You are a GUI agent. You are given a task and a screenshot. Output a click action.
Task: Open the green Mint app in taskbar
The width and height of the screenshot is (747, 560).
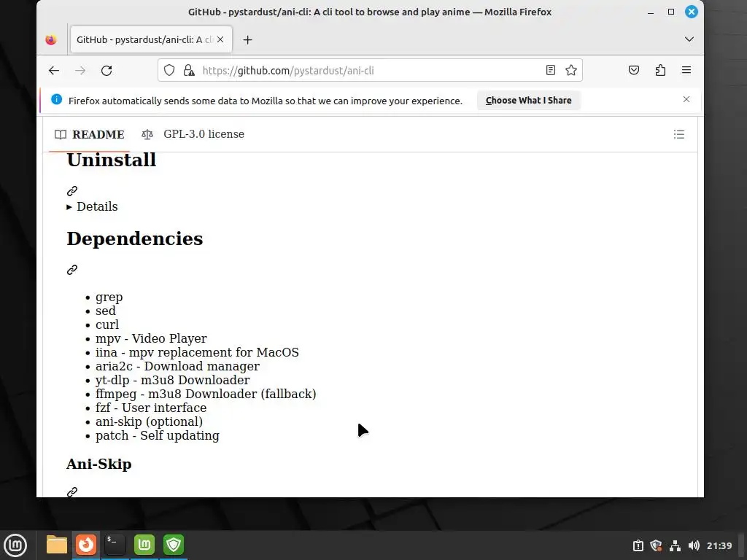pos(144,545)
